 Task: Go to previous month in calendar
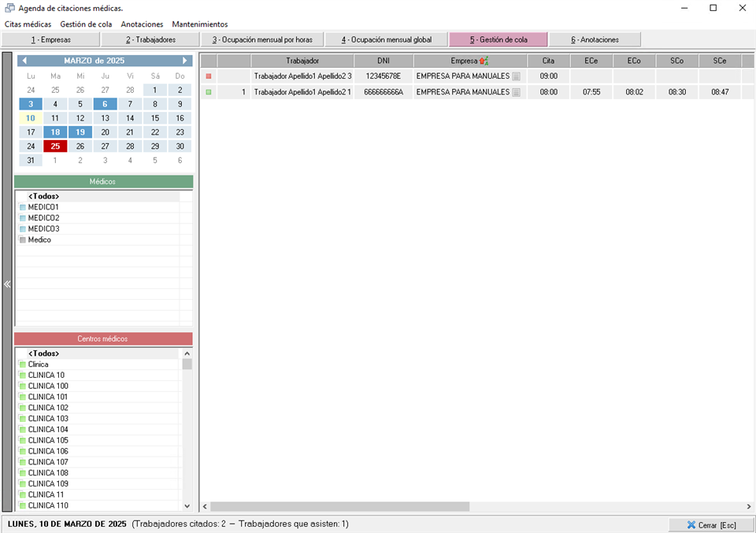24,61
